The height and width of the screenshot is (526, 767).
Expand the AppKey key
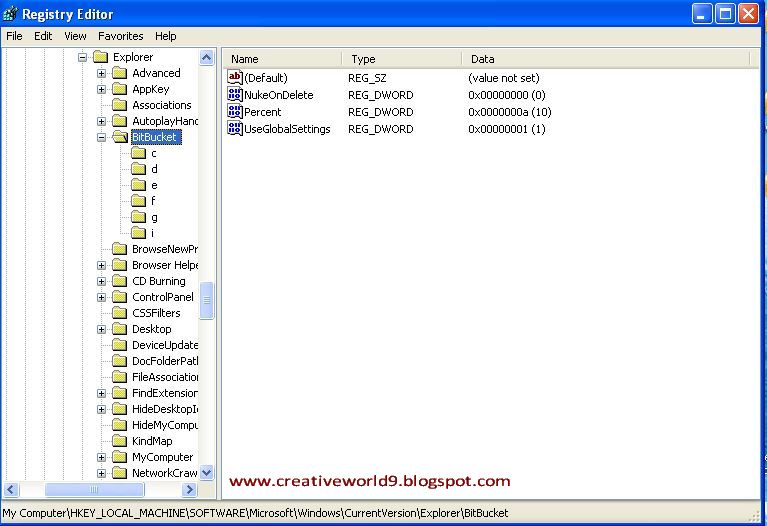(101, 90)
